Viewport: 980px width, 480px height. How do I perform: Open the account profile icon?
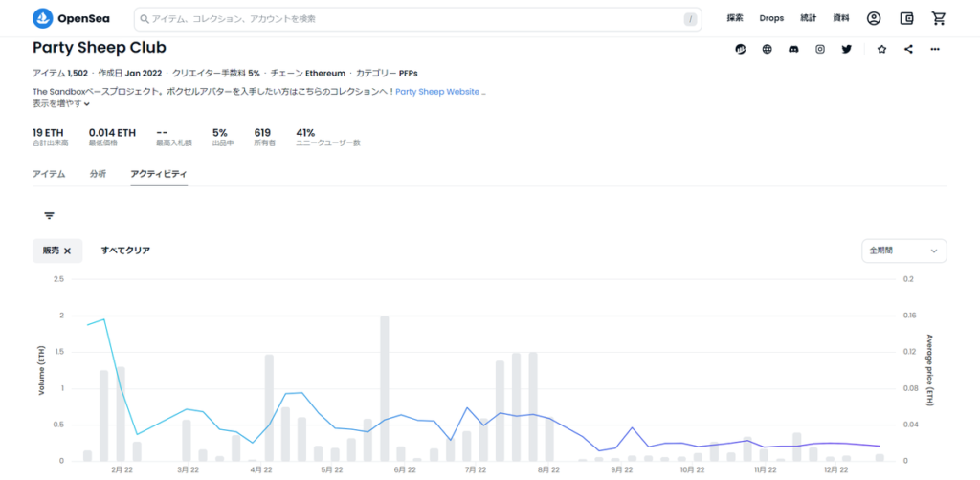(874, 18)
